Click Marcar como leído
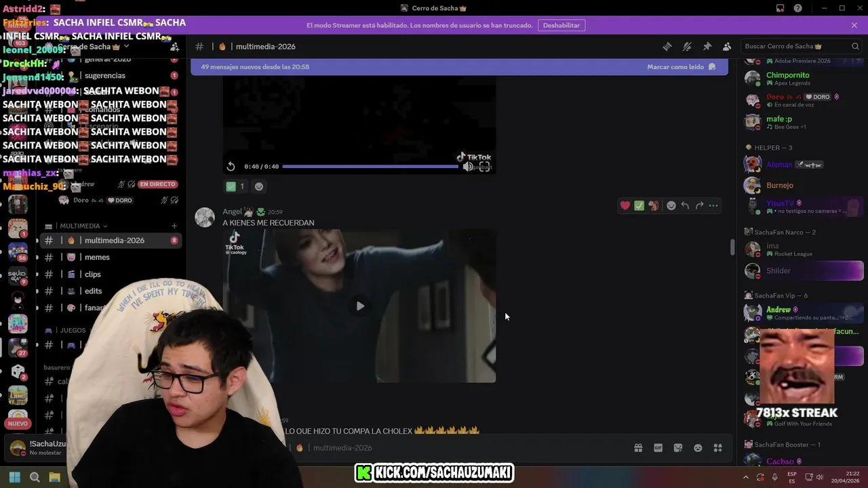This screenshot has width=868, height=488. pos(681,67)
